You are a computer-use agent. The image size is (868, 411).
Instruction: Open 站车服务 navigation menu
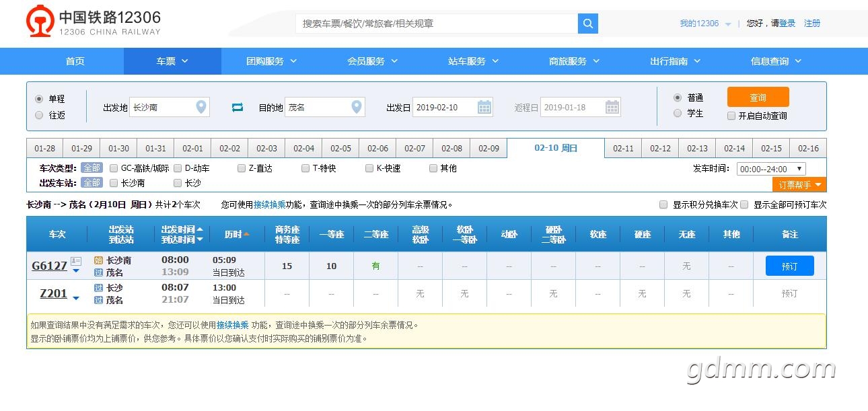473,61
